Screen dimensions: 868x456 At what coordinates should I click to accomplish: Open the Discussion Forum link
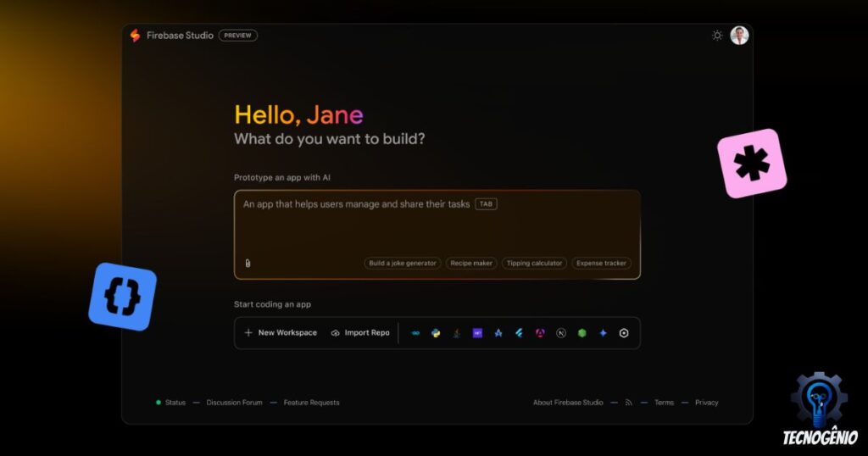pos(234,403)
